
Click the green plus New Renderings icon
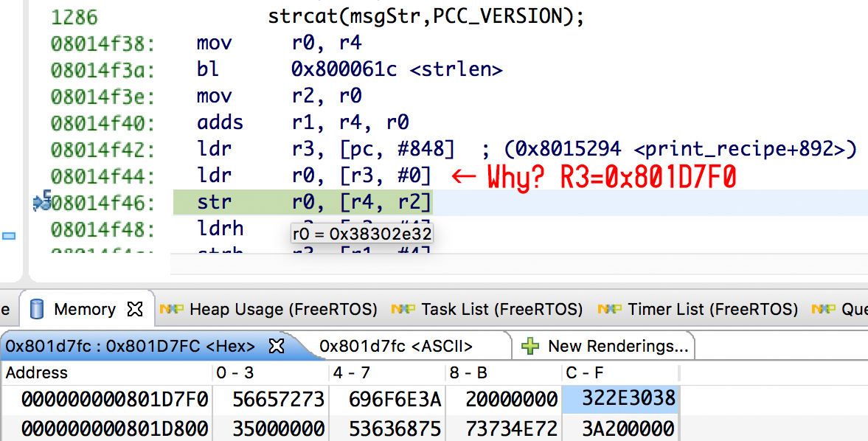[530, 346]
